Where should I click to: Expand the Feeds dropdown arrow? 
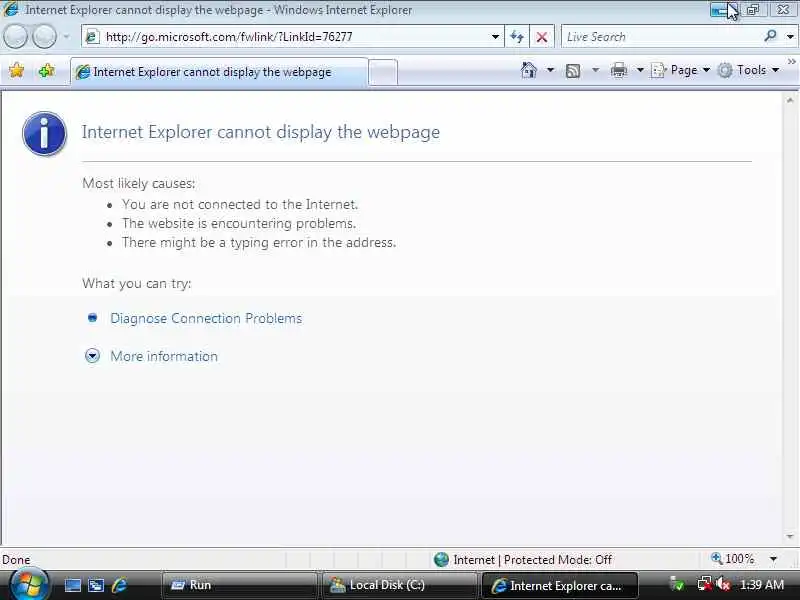pyautogui.click(x=595, y=70)
